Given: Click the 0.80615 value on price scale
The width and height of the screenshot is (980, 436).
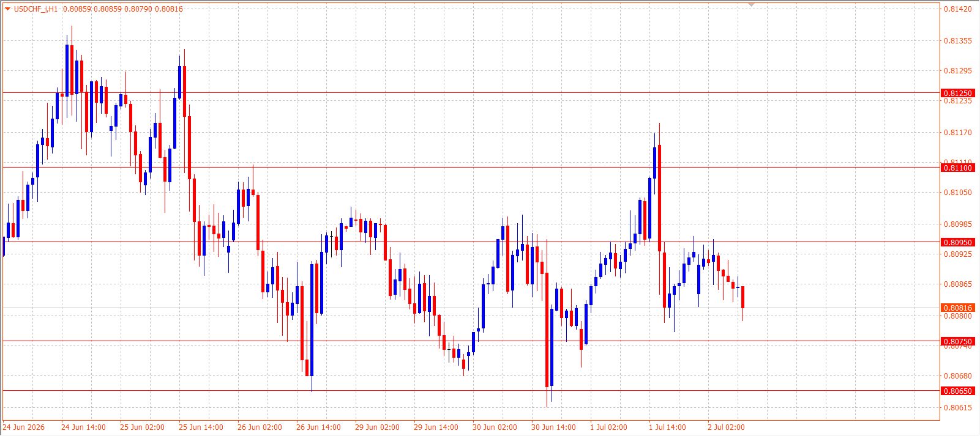Looking at the screenshot, I should pyautogui.click(x=957, y=408).
